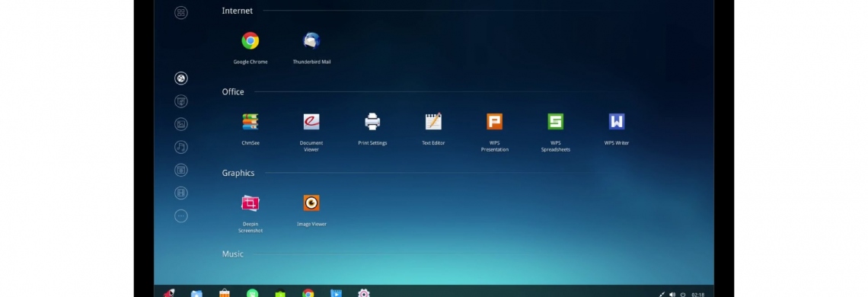Click the "Music" section heading

click(x=232, y=254)
